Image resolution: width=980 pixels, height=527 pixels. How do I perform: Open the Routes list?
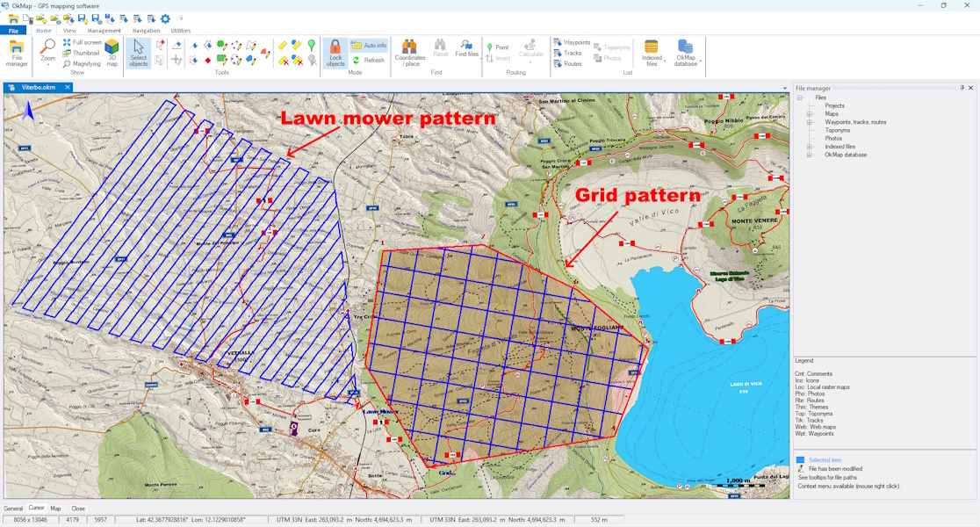pos(568,64)
